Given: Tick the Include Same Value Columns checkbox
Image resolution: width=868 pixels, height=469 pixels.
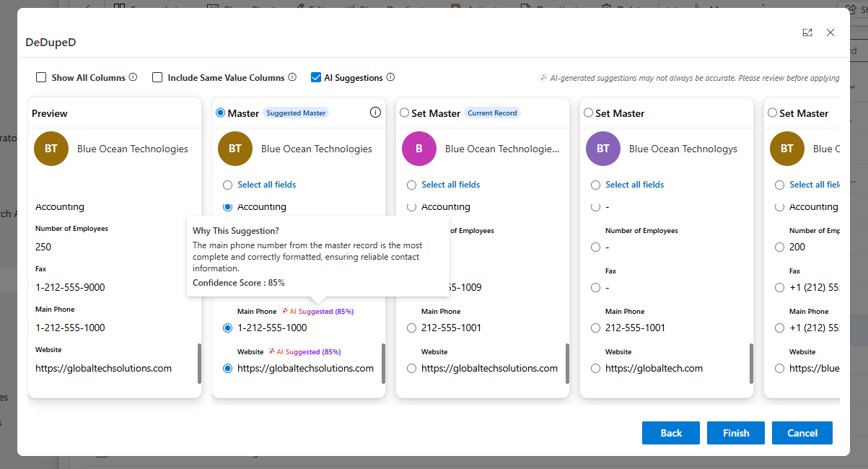Looking at the screenshot, I should point(157,77).
